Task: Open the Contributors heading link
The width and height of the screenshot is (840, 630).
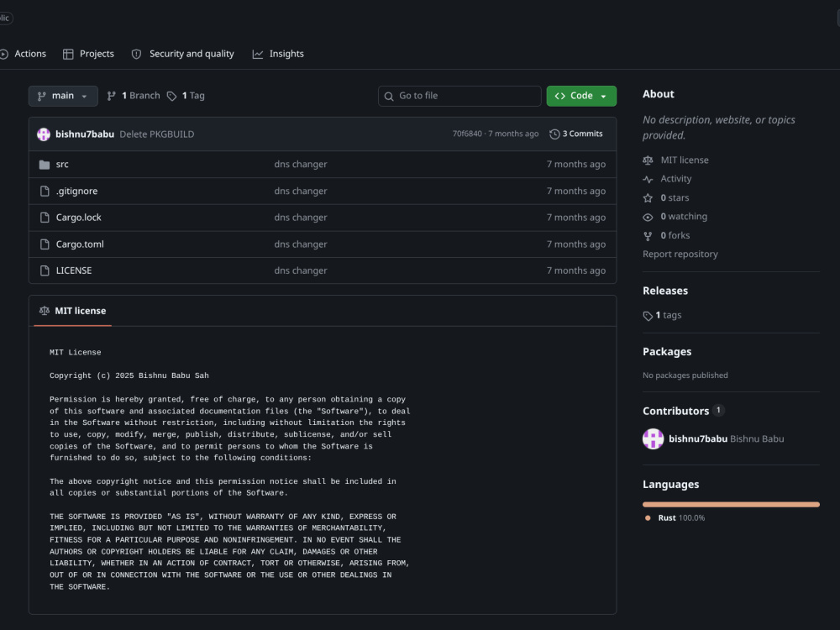Action: click(x=676, y=411)
